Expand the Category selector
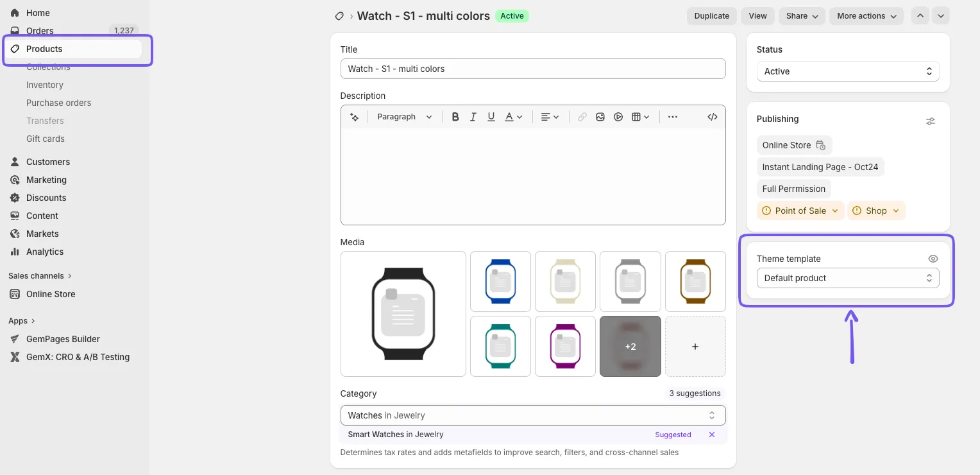The width and height of the screenshot is (980, 475). [533, 415]
